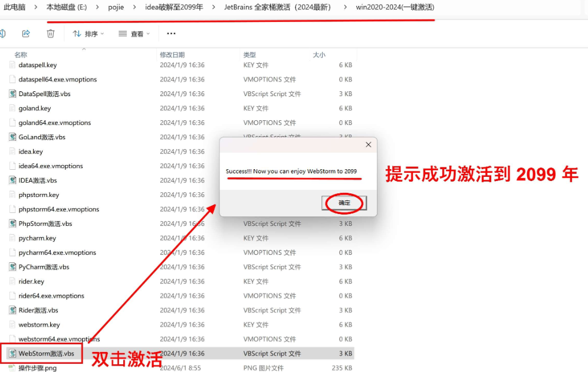Open the 查看 view dropdown
Image resolution: width=588 pixels, height=372 pixels.
click(x=134, y=34)
